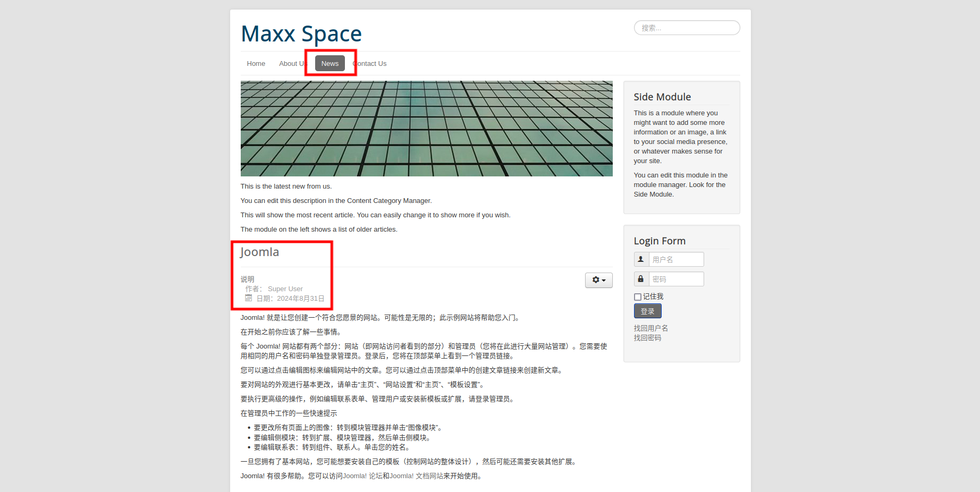Viewport: 980px width, 492px height.
Task: Open the Joomla! 文档网站 documentation link
Action: (416, 476)
